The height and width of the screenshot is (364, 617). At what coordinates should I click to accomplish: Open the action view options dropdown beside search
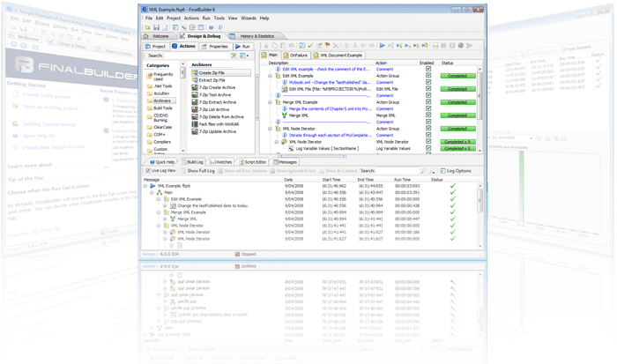244,56
